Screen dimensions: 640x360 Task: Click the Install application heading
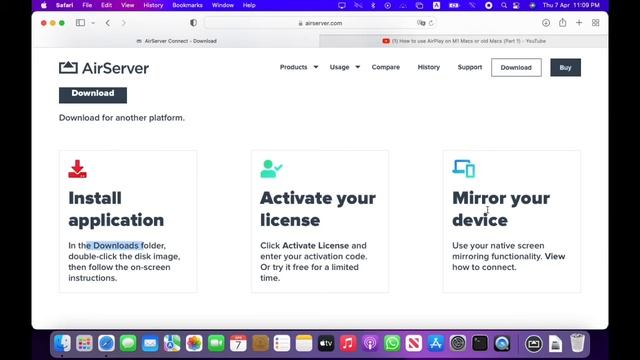(x=116, y=209)
